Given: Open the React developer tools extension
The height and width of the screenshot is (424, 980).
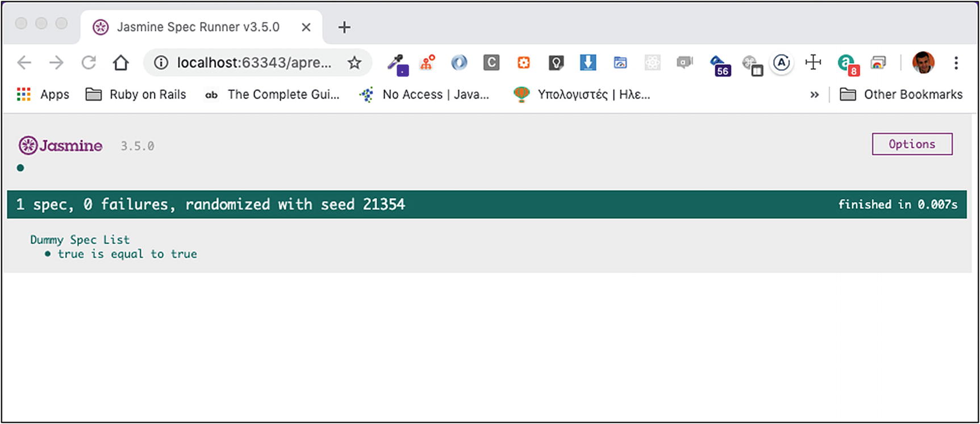Looking at the screenshot, I should pos(653,62).
